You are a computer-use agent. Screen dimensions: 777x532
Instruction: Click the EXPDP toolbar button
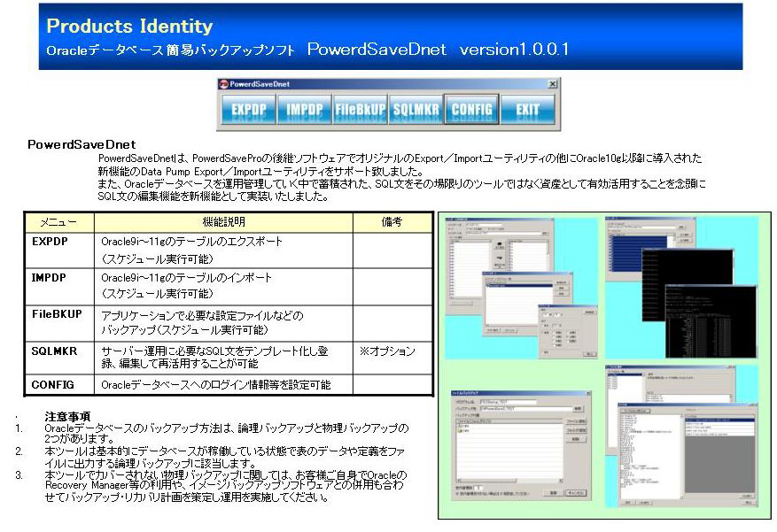(x=249, y=109)
